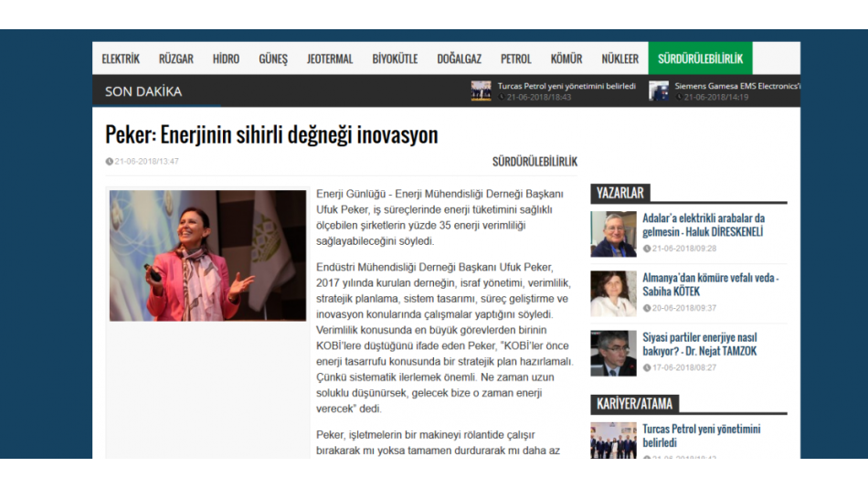
Task: Open the GÜNEŞ category
Action: click(272, 58)
